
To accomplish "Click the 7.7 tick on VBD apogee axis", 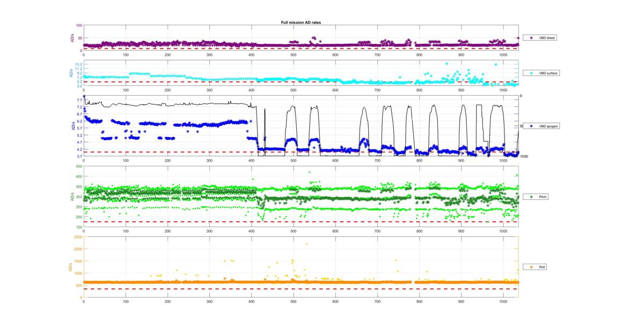I will [79, 100].
